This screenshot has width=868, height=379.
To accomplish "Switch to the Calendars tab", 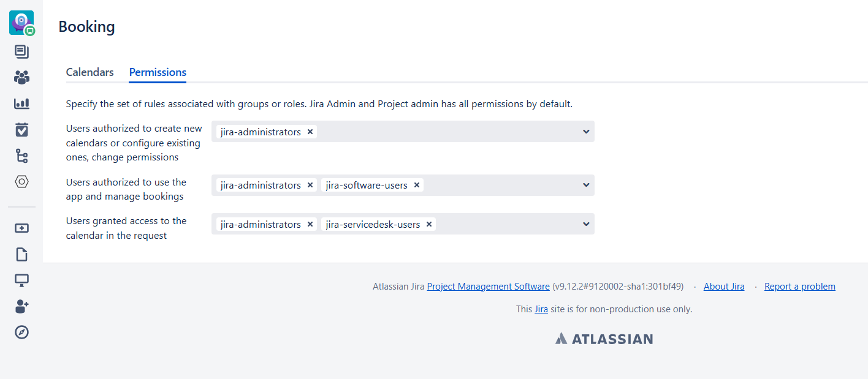I will coord(89,72).
